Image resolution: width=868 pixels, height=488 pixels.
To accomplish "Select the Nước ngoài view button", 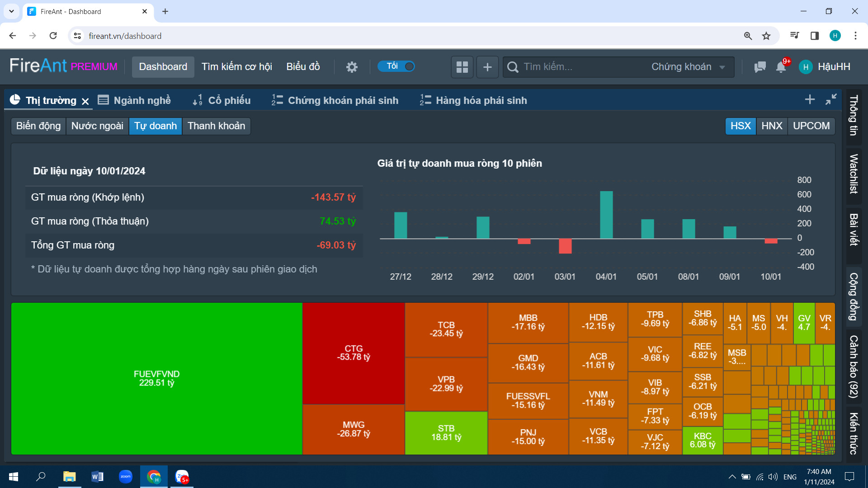I will point(97,126).
